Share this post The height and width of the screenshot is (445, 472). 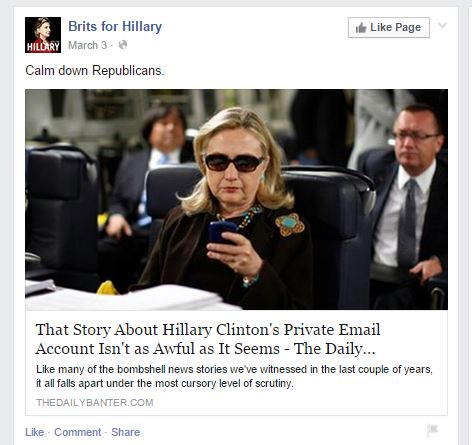point(126,432)
